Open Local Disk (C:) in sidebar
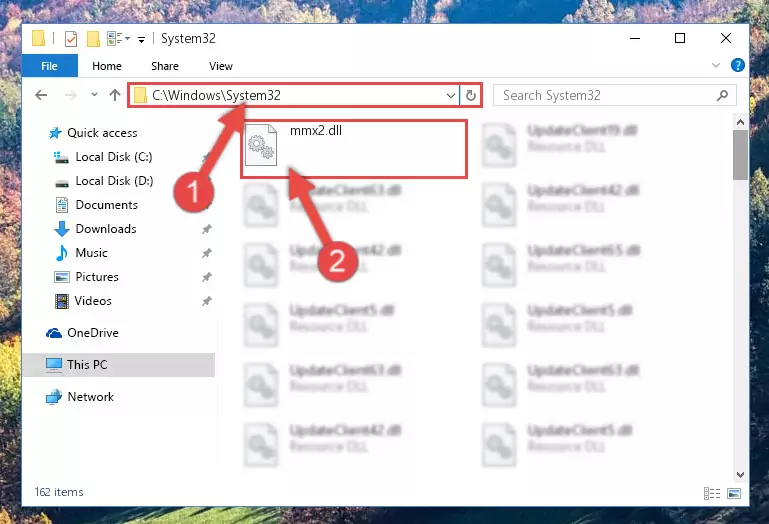The image size is (769, 524). point(103,157)
